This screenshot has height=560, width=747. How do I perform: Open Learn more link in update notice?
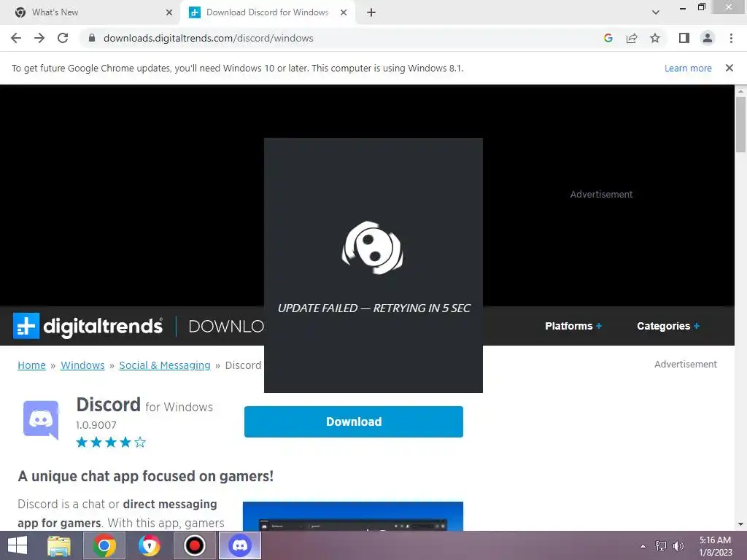tap(688, 68)
